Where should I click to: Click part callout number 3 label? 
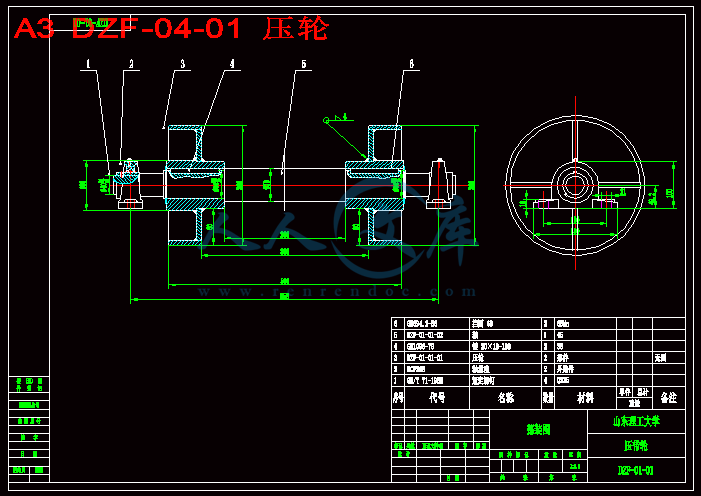181,64
